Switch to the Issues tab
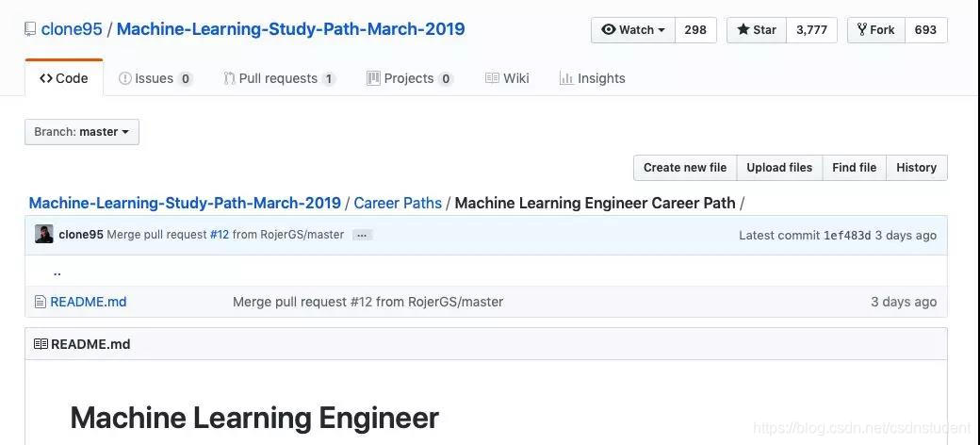 (x=155, y=78)
